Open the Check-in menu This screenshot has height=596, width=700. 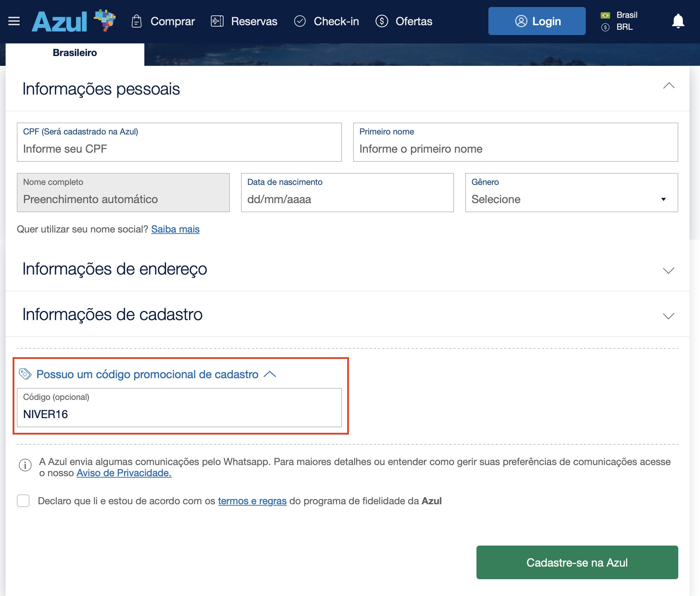coord(336,21)
